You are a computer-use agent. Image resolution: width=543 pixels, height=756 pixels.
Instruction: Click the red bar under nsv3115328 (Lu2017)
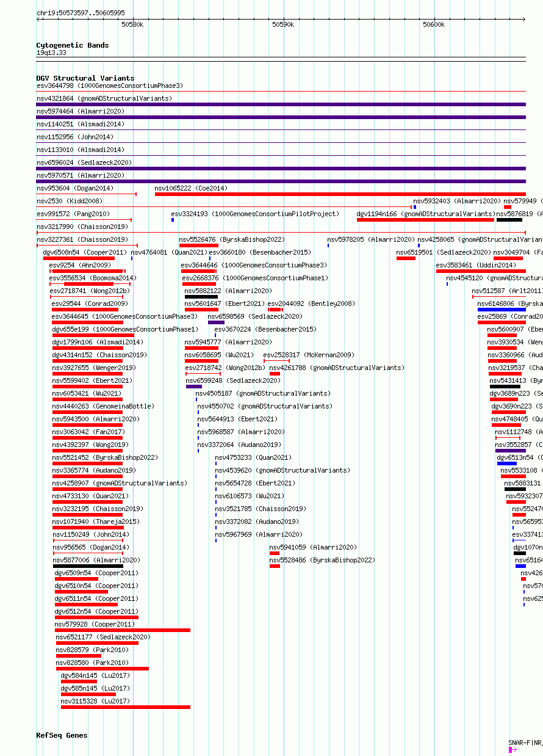click(126, 707)
